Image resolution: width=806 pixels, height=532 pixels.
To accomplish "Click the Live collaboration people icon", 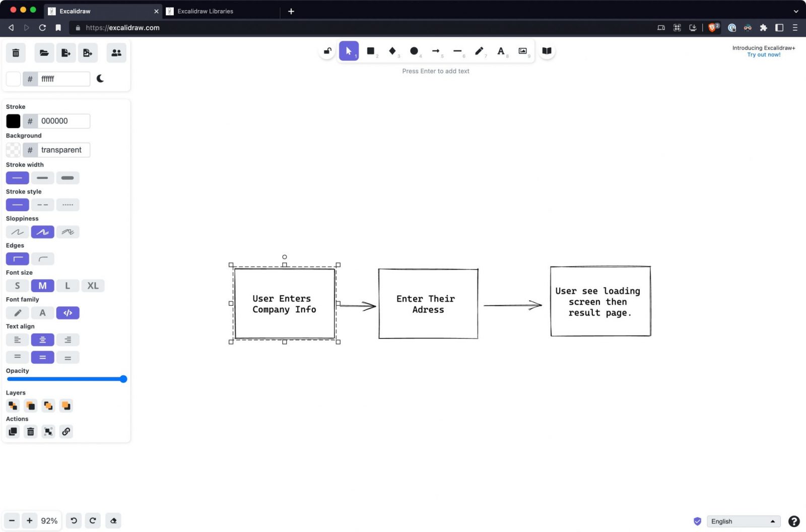I will coord(116,53).
